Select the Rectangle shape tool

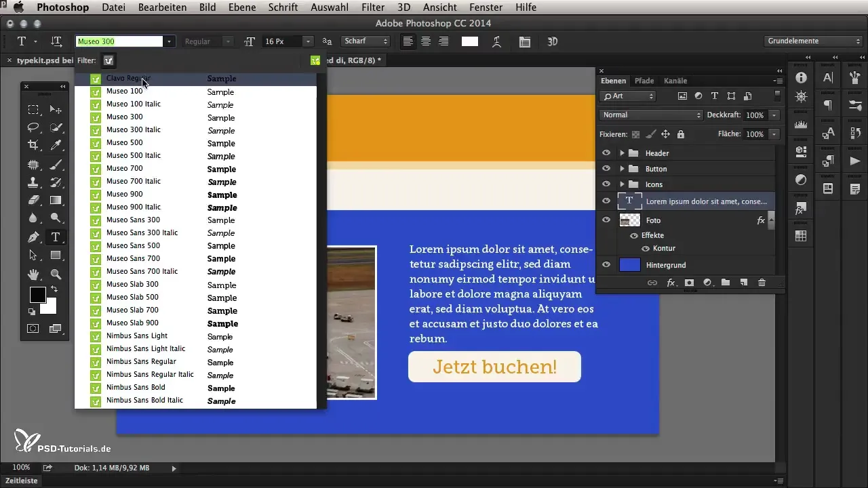tap(56, 255)
